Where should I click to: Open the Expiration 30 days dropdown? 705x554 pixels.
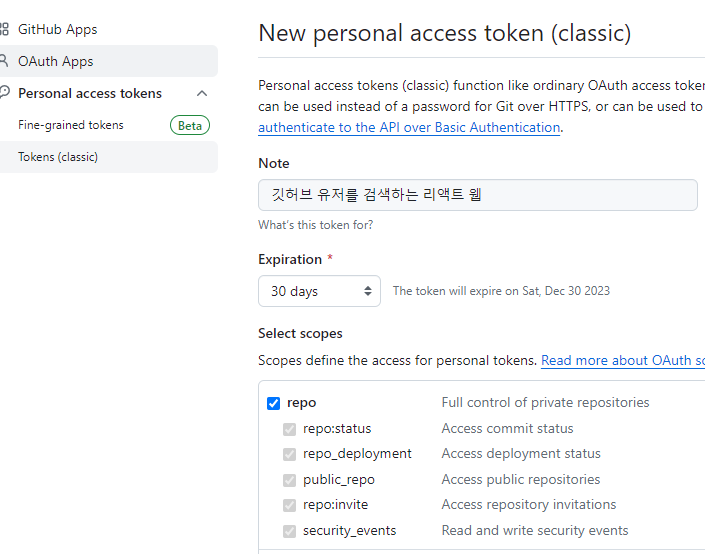tap(319, 291)
